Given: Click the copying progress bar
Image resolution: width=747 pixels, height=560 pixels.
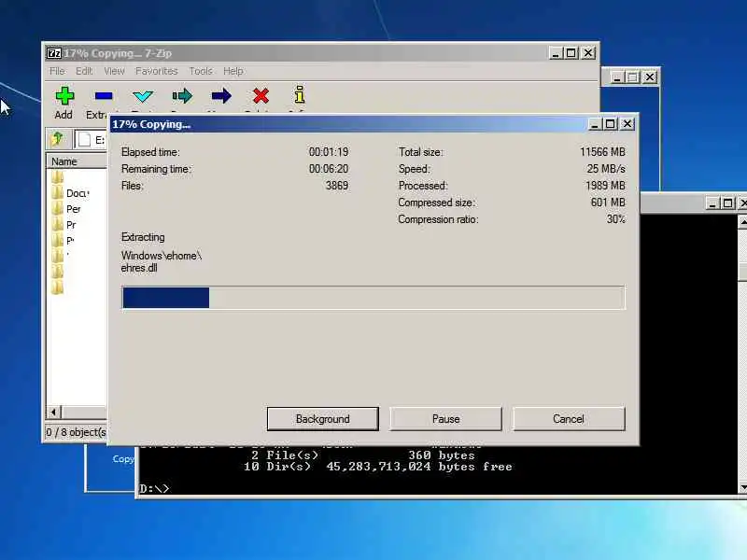Looking at the screenshot, I should pos(373,298).
